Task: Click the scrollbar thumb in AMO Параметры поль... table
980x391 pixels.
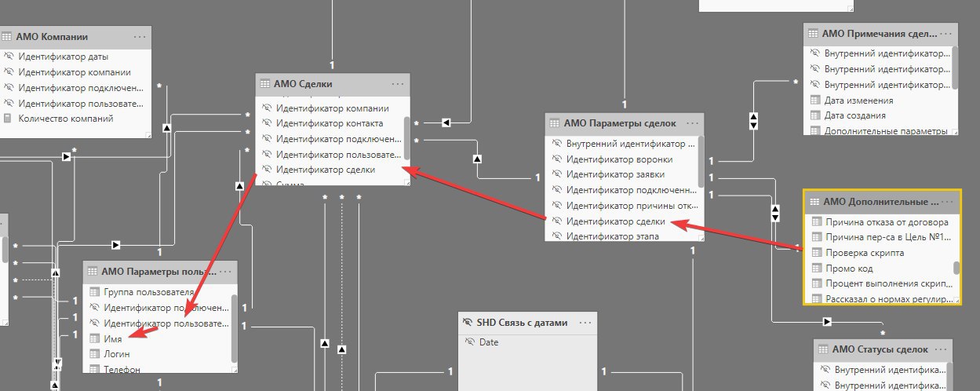Action: (235, 329)
